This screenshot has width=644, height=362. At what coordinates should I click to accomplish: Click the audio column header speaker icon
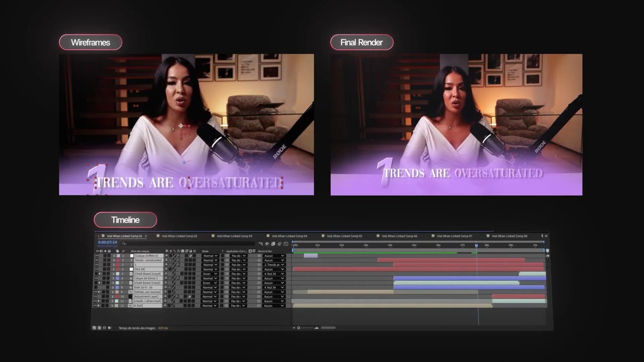click(101, 251)
